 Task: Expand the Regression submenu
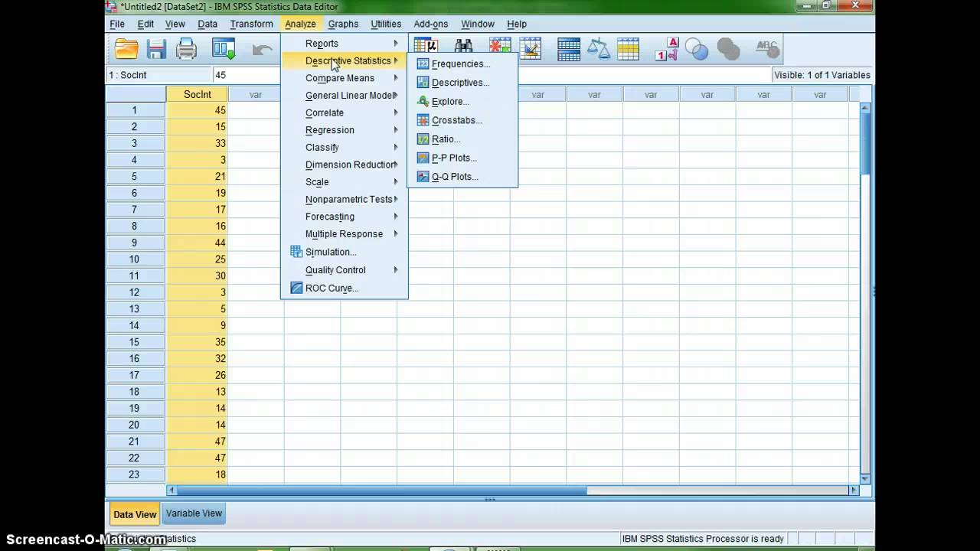coord(345,130)
